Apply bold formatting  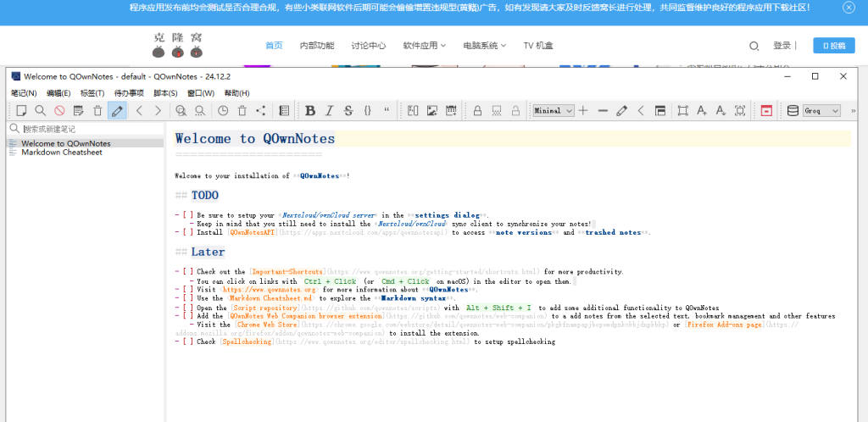(x=310, y=111)
